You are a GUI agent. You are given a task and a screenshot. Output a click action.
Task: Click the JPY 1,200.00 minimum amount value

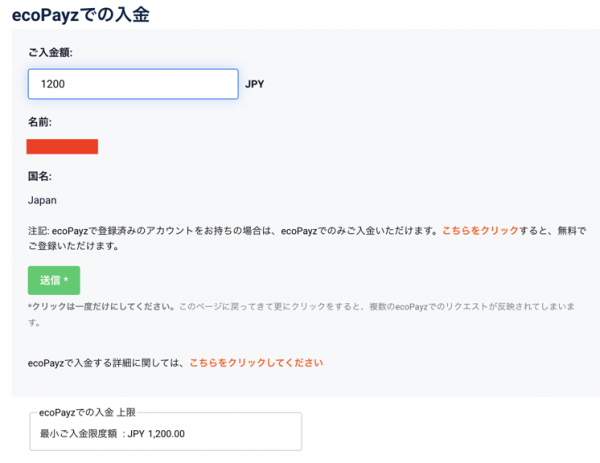[156, 434]
